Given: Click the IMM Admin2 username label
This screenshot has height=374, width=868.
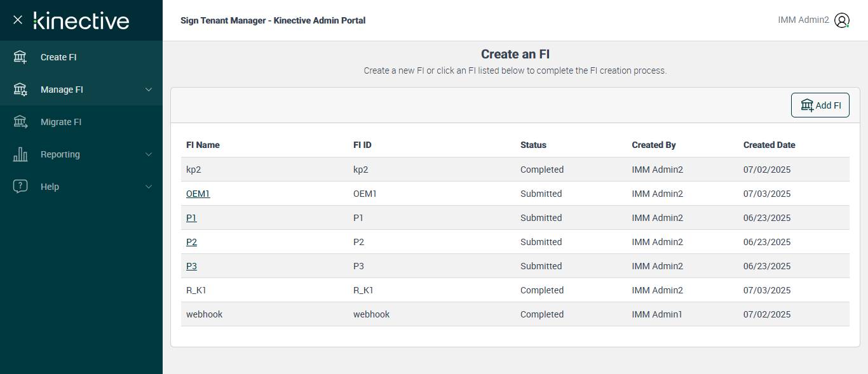Looking at the screenshot, I should coord(803,20).
